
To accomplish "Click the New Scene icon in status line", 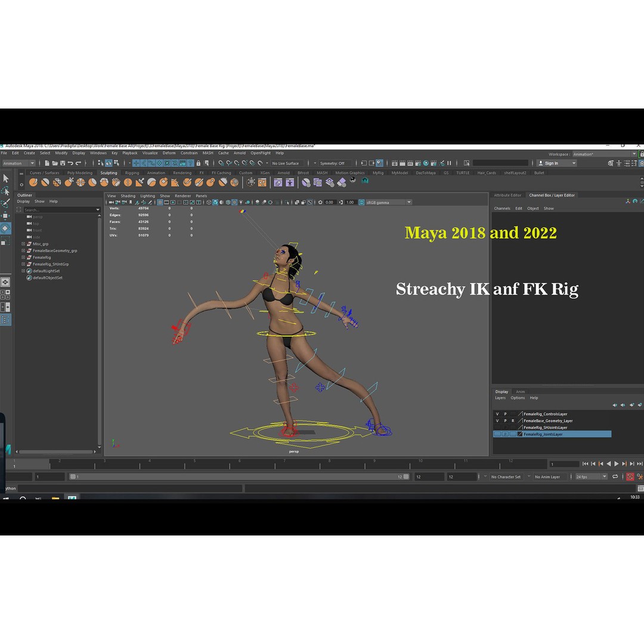I will tap(47, 163).
